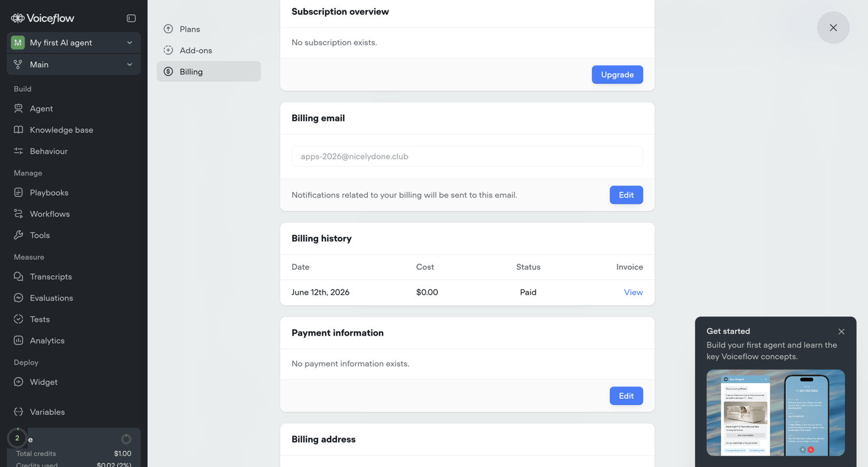Image resolution: width=868 pixels, height=467 pixels.
Task: Click the green M agent avatar
Action: (18, 42)
